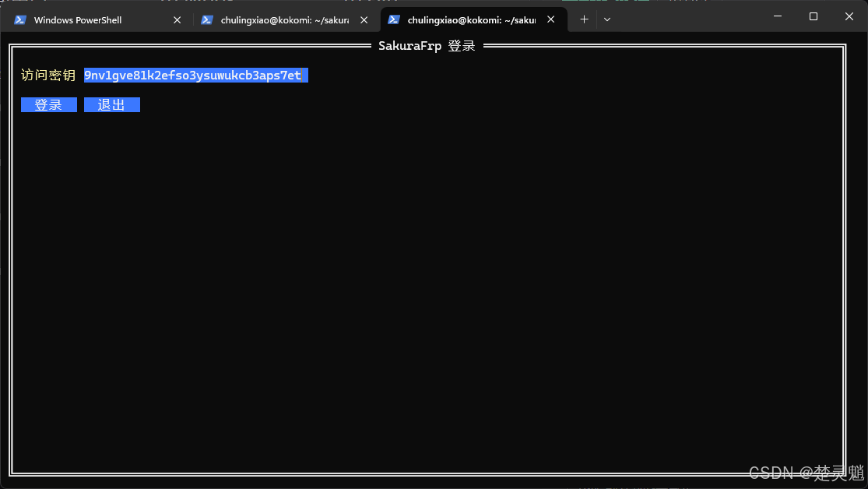The width and height of the screenshot is (868, 489).
Task: Click the terminal icon on middle tab
Action: [207, 20]
